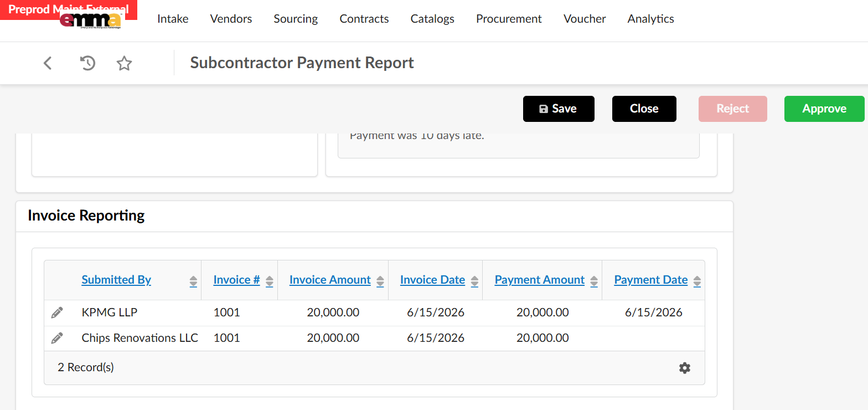Click the payment was 10 days late comment
Screen dimensions: 868x410
[x=417, y=136]
